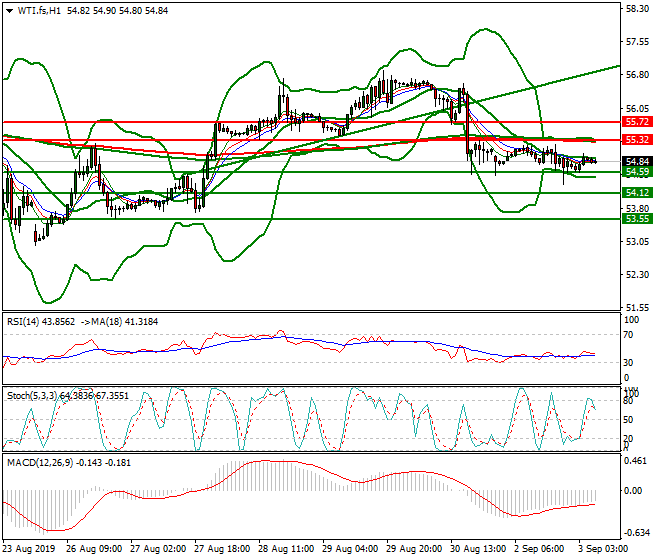Click the 56.80 price scale value

click(x=637, y=75)
